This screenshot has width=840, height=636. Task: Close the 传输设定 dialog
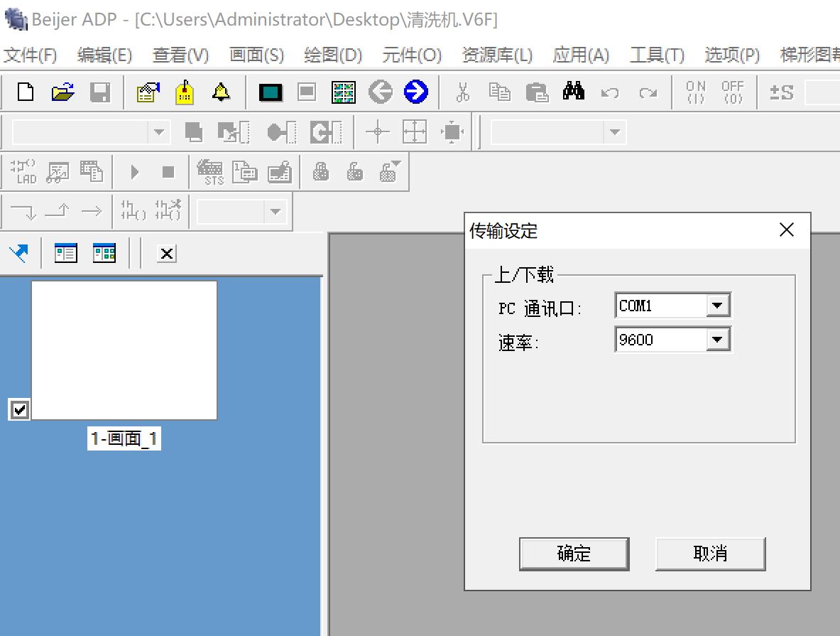pyautogui.click(x=787, y=230)
